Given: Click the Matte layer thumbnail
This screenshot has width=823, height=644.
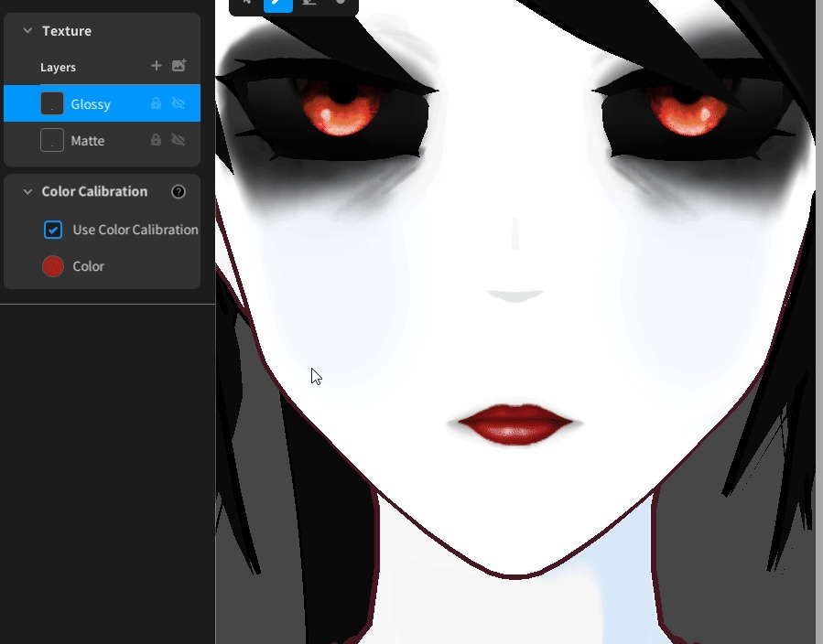Looking at the screenshot, I should 52,139.
